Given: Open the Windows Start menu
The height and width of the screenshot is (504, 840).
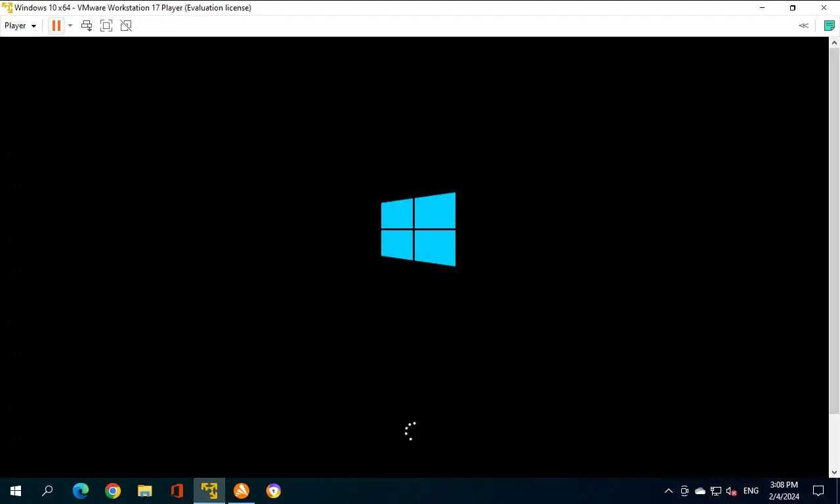Looking at the screenshot, I should pyautogui.click(x=16, y=491).
